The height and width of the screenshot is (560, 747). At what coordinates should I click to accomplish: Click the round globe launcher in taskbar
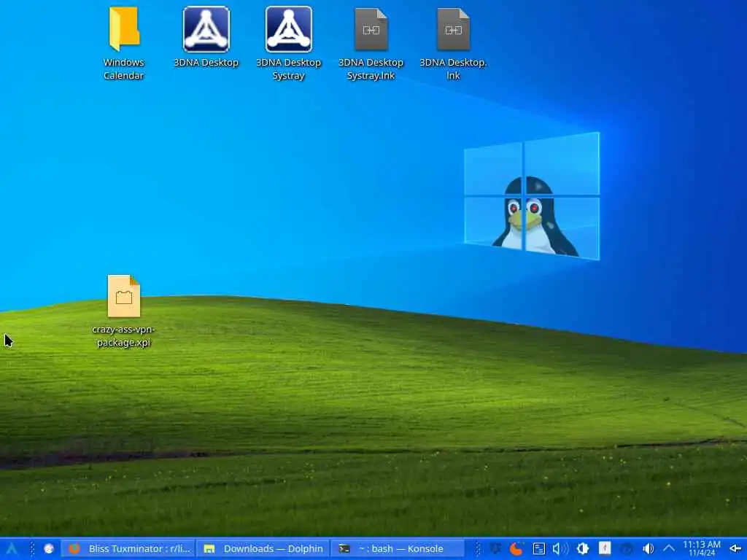point(49,549)
